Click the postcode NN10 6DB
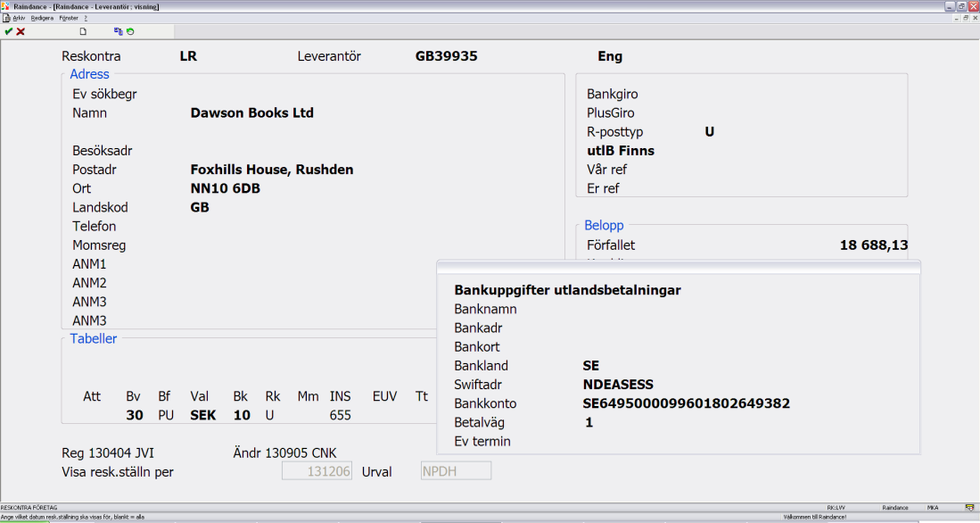 225,188
